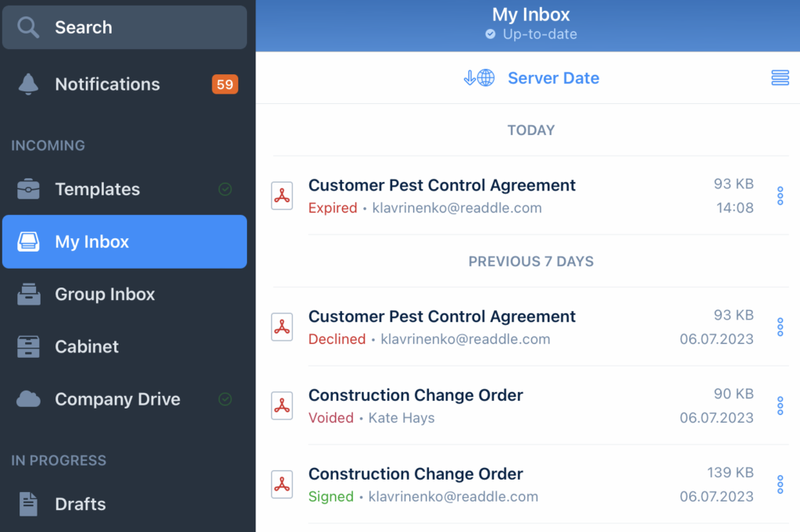Open more options for Signed Change Order

click(780, 485)
